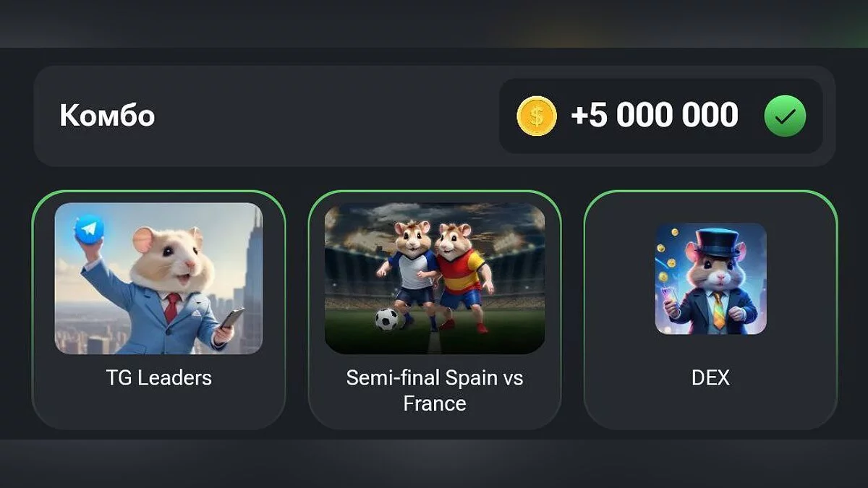The image size is (868, 488).
Task: Click the +5 000 000 reward amount
Action: tap(655, 116)
